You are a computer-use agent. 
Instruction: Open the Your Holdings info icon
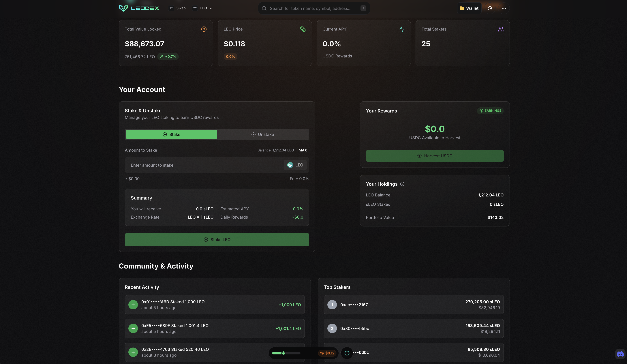pos(402,184)
